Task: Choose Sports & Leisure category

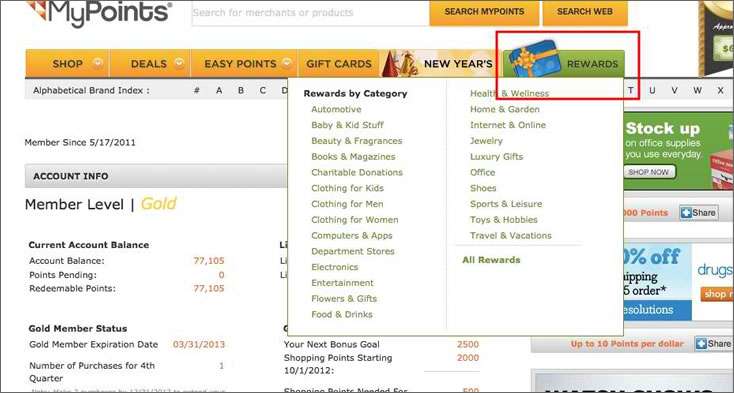Action: (x=506, y=204)
